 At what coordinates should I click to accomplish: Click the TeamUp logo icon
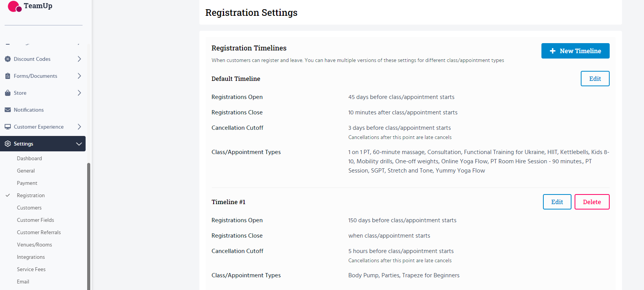coord(15,7)
